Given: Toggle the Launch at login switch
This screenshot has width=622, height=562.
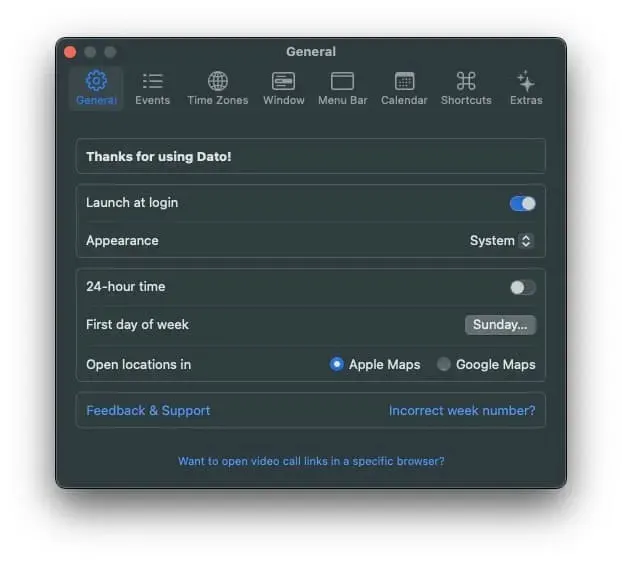Looking at the screenshot, I should click(x=522, y=203).
